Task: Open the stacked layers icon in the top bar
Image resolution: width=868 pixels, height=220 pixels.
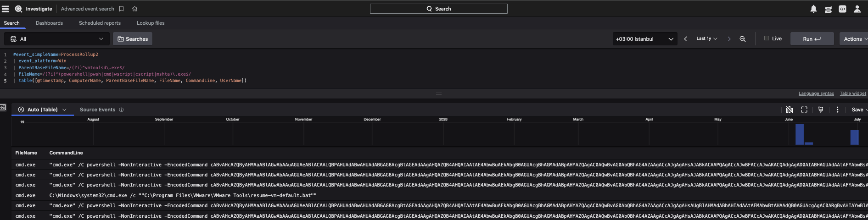Action: (828, 9)
